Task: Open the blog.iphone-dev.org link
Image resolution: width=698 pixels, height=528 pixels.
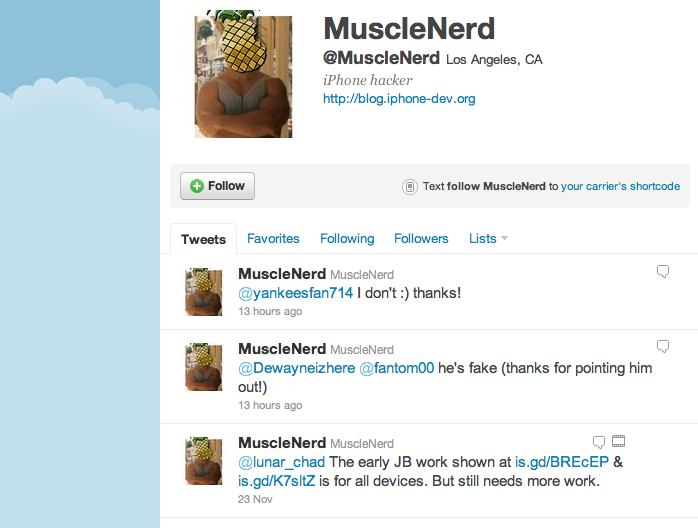Action: tap(399, 98)
